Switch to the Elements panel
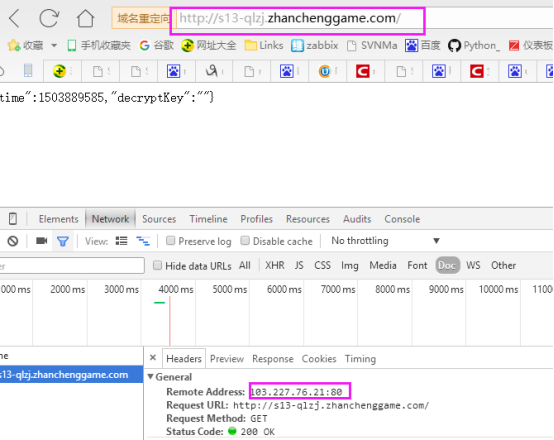Viewport: 554px width, 440px height. click(x=58, y=219)
